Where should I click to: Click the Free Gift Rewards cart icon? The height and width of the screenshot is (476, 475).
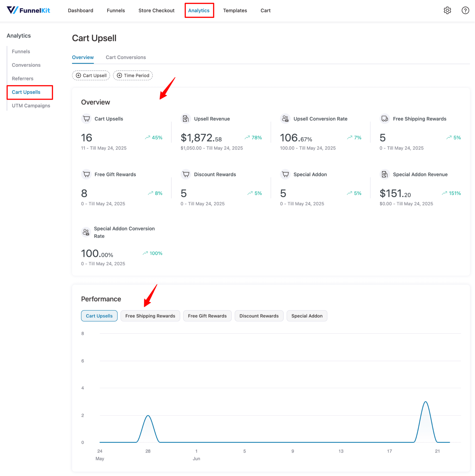tap(86, 175)
